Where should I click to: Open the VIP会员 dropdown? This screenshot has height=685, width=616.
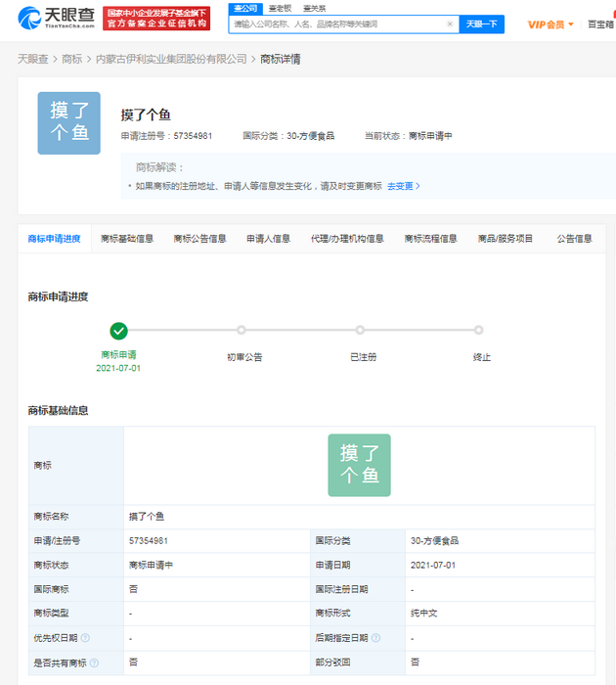pos(551,24)
